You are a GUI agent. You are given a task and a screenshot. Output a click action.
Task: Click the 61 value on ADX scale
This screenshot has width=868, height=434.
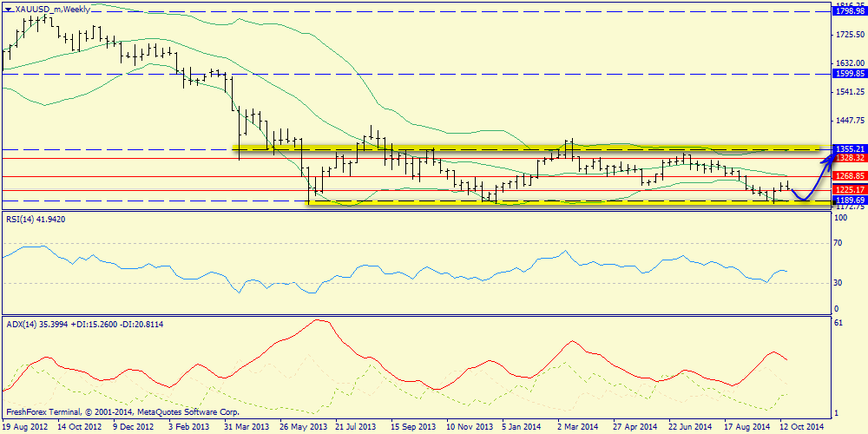click(838, 323)
